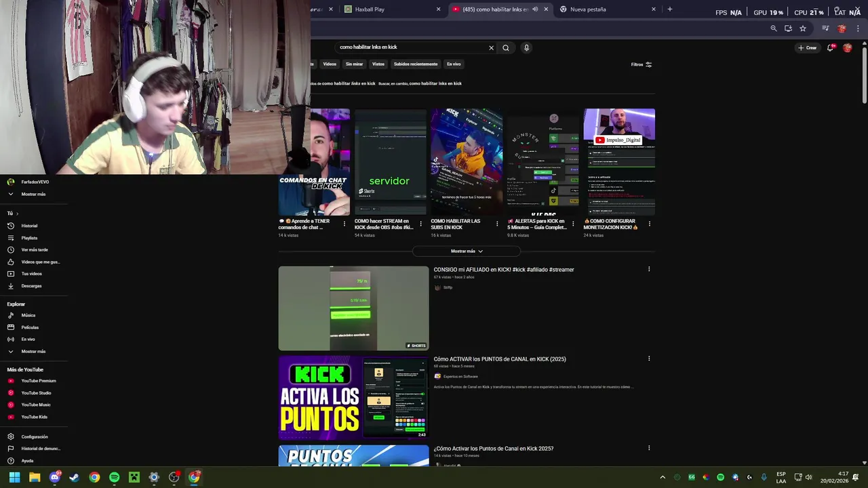Open Windows Start menu
868x488 pixels.
[14, 477]
